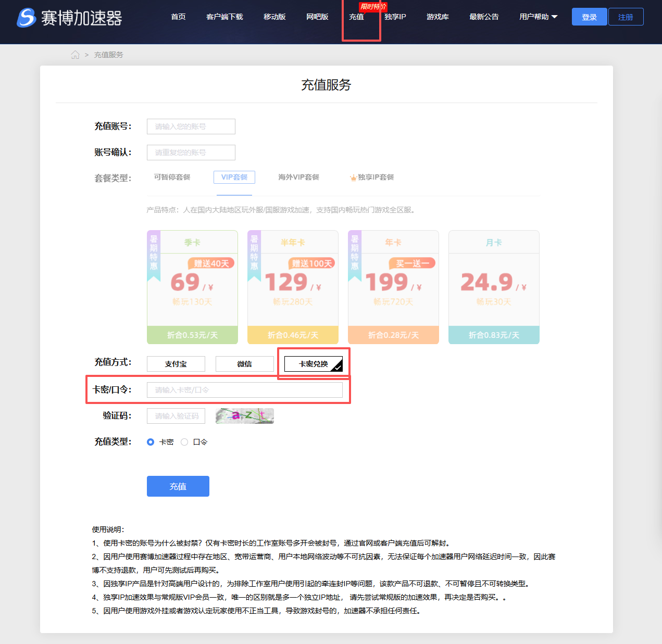Switch to the 海外VIP套餐 tab

[x=298, y=178]
